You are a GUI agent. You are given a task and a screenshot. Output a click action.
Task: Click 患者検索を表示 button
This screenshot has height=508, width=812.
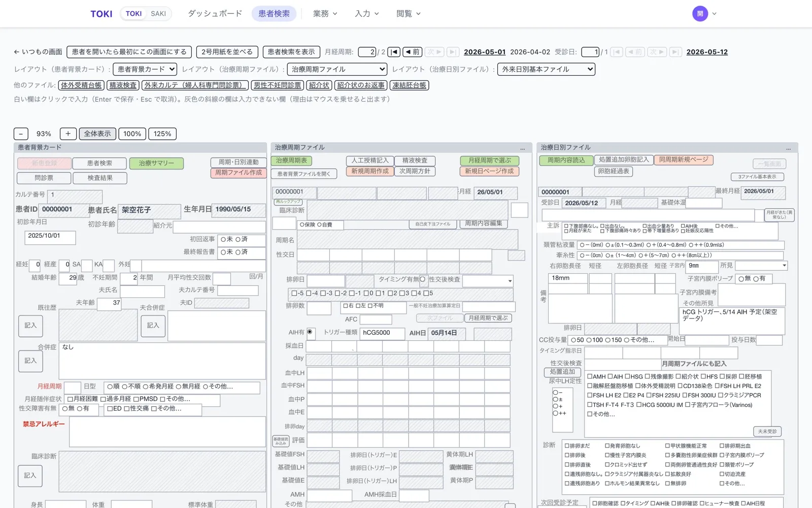pos(291,52)
